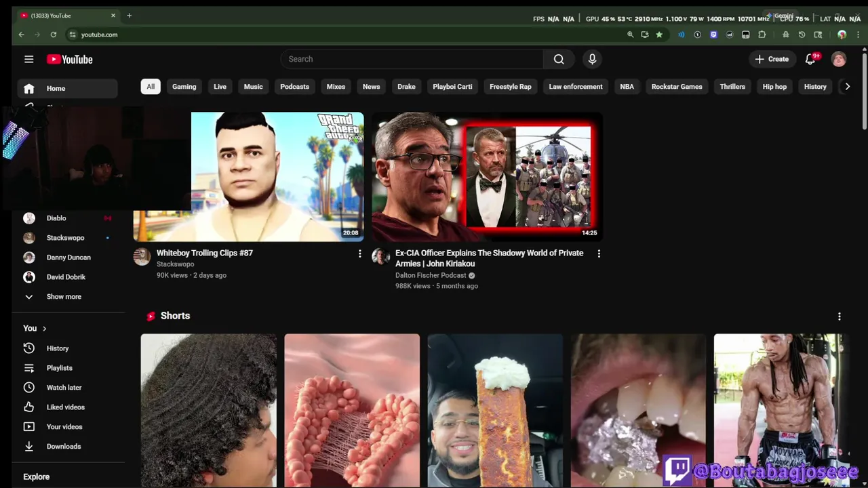The height and width of the screenshot is (488, 868).
Task: Select the NBA filter chip
Action: click(x=627, y=87)
